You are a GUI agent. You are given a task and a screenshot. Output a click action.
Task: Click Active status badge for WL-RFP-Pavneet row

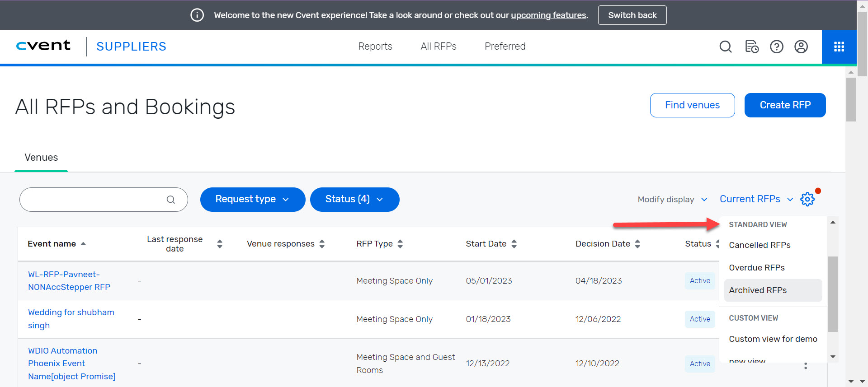coord(700,281)
